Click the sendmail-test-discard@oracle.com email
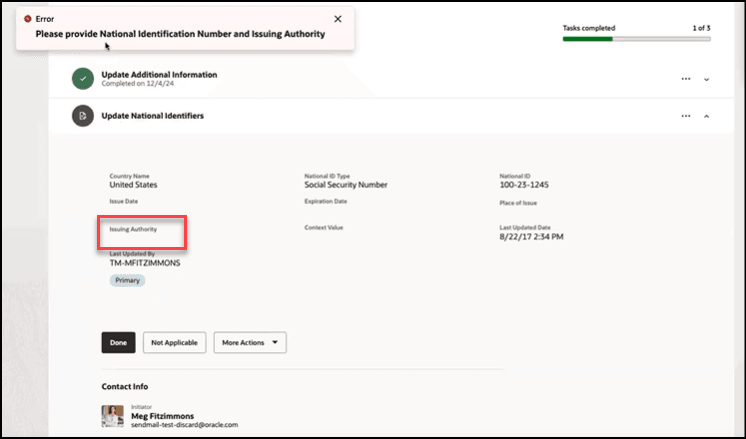The height and width of the screenshot is (439, 746). click(x=185, y=425)
